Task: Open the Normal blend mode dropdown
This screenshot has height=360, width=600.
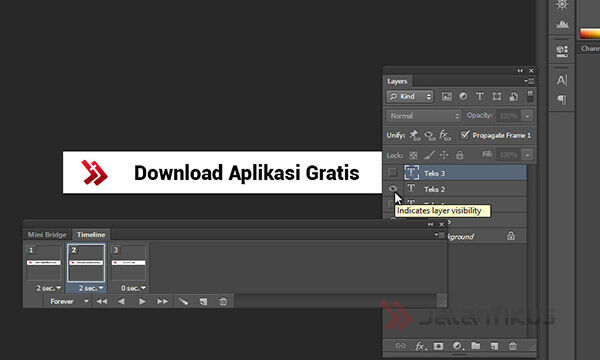Action: point(424,116)
